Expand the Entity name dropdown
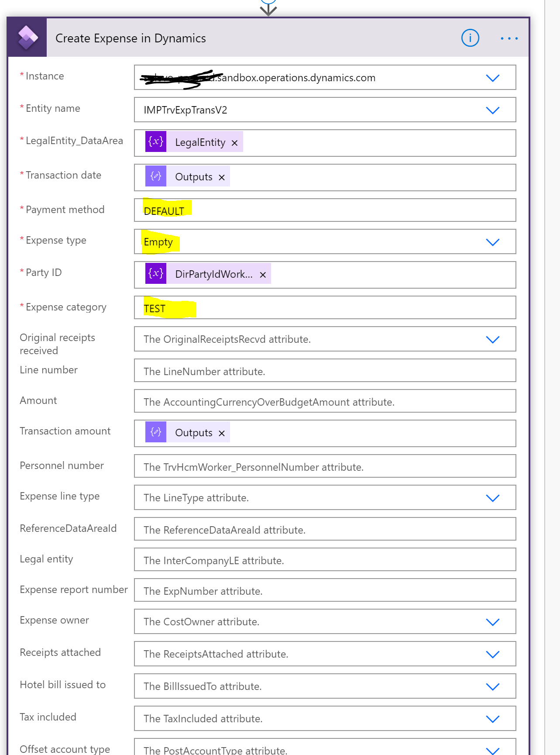 point(493,110)
